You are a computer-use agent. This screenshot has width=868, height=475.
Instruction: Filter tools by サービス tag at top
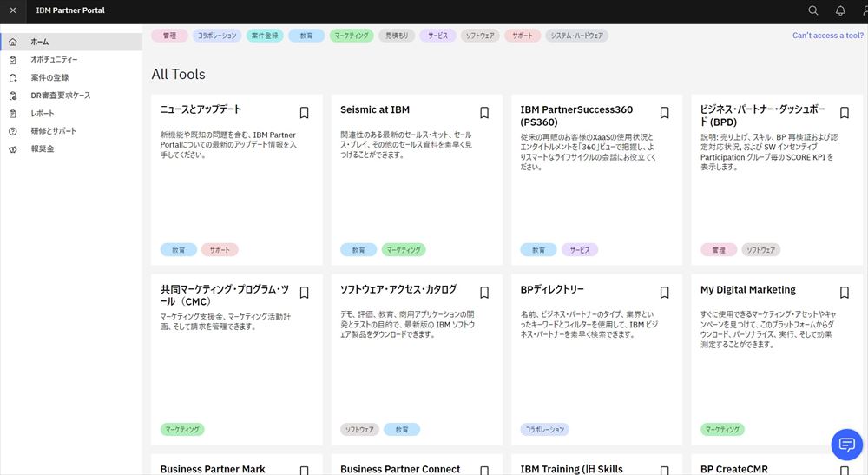click(x=437, y=36)
